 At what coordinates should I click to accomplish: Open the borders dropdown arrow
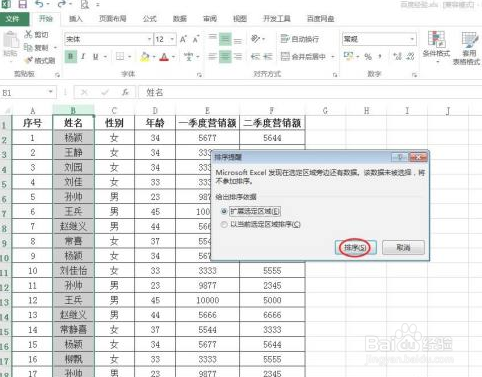[x=130, y=57]
